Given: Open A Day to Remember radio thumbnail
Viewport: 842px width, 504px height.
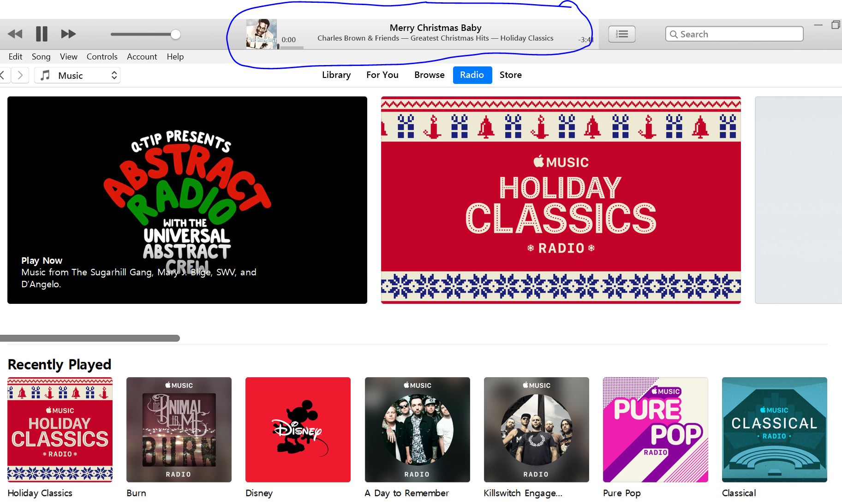Looking at the screenshot, I should click(418, 430).
